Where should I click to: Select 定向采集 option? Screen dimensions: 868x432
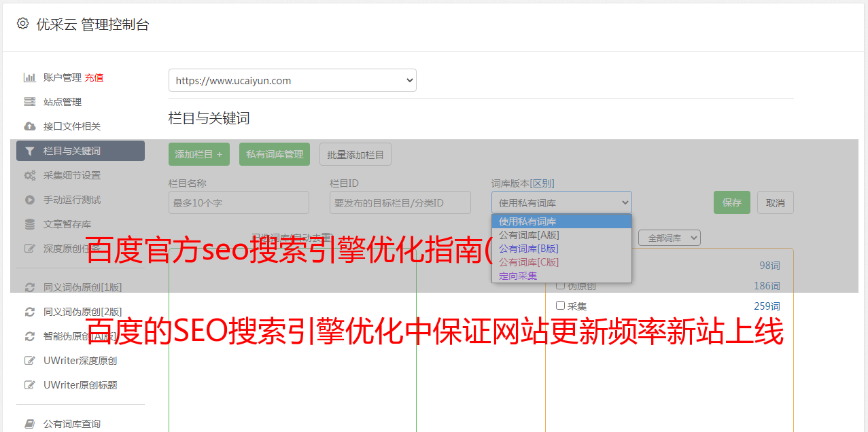point(561,276)
